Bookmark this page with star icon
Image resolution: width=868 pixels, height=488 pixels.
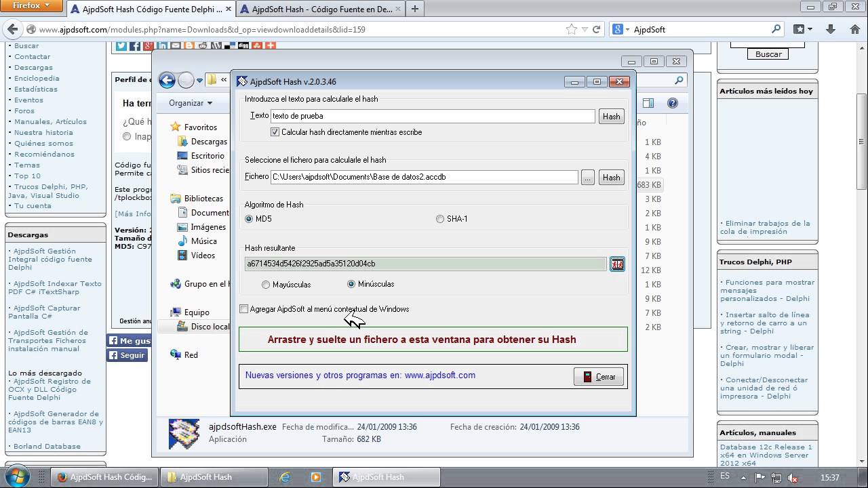(x=572, y=29)
